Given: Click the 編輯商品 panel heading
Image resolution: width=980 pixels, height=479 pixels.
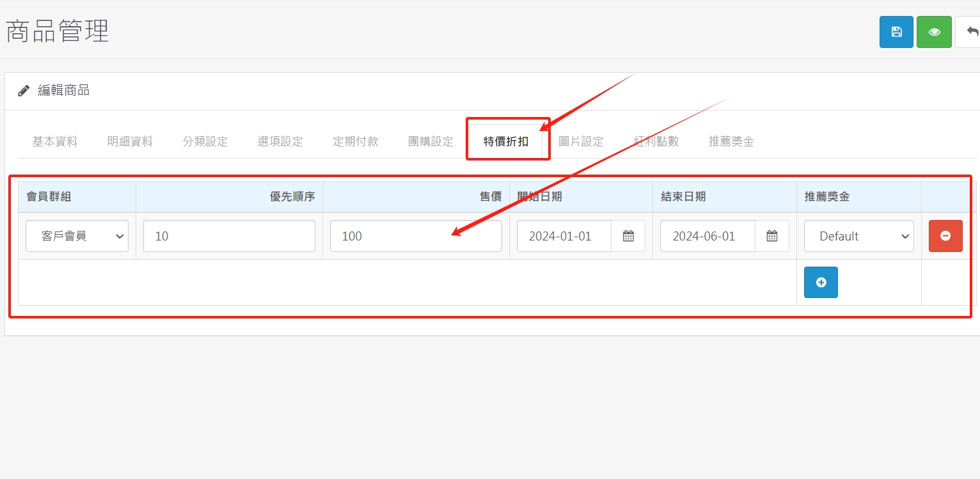Looking at the screenshot, I should click(x=63, y=91).
